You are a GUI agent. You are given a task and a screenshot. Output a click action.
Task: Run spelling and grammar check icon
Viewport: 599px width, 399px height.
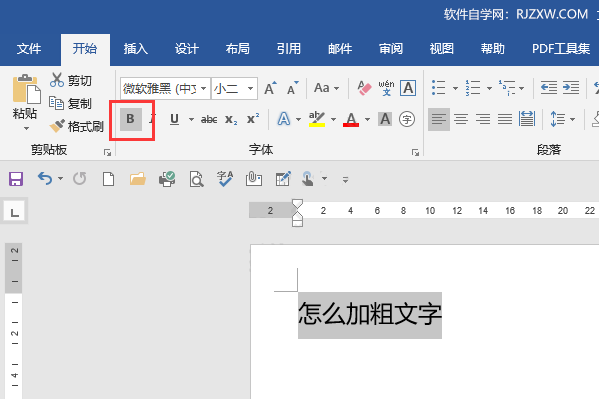point(225,178)
